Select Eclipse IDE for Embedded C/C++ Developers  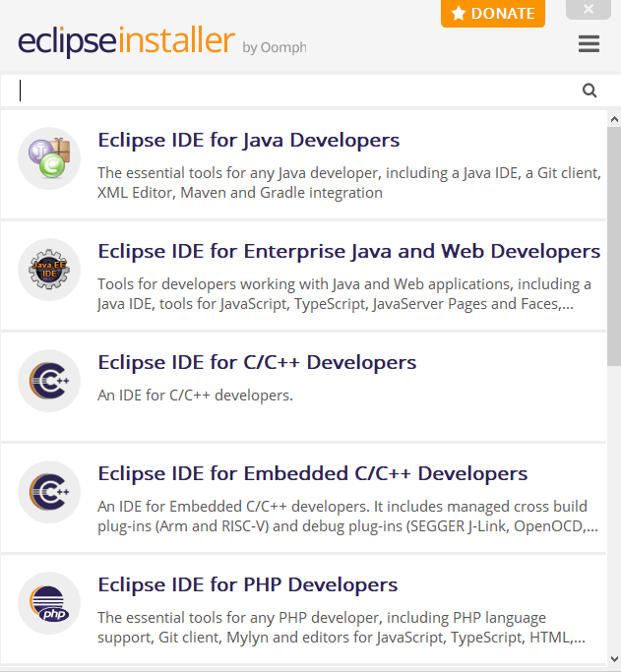coord(313,474)
